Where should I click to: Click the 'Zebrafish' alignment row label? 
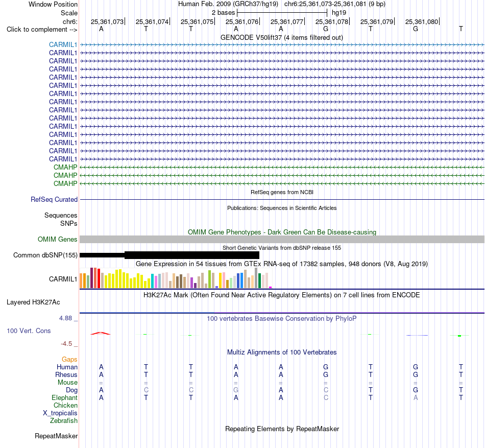[x=64, y=421]
